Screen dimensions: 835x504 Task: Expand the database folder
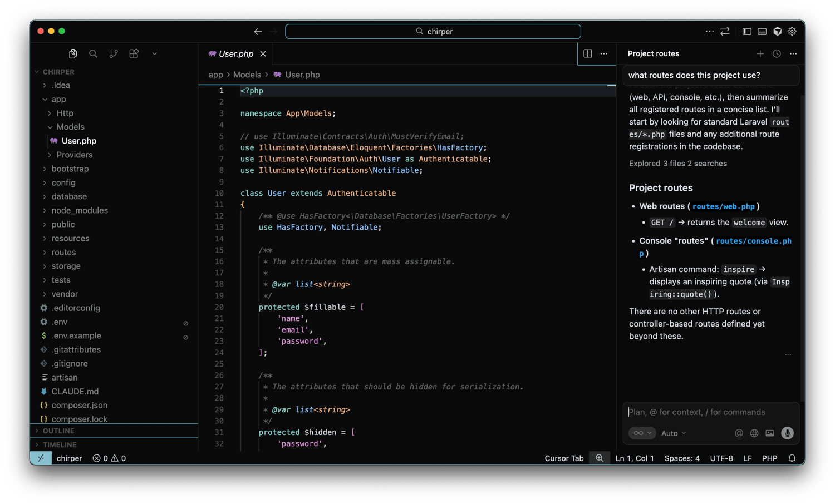[114, 196]
